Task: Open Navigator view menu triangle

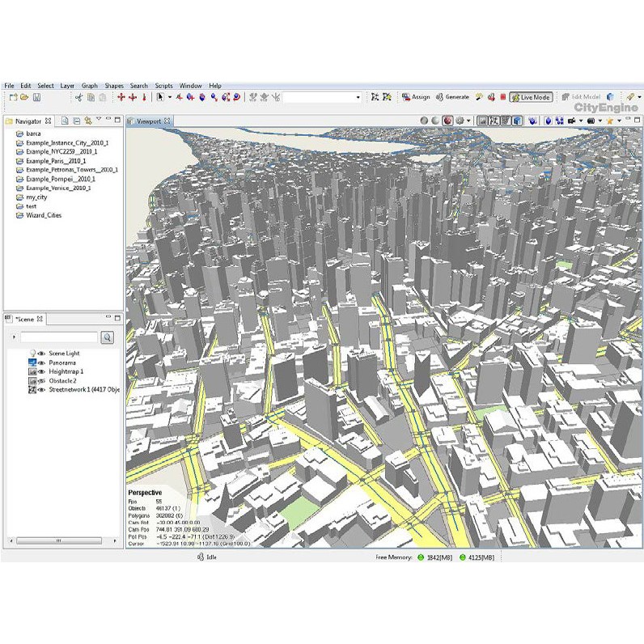Action: (99, 119)
